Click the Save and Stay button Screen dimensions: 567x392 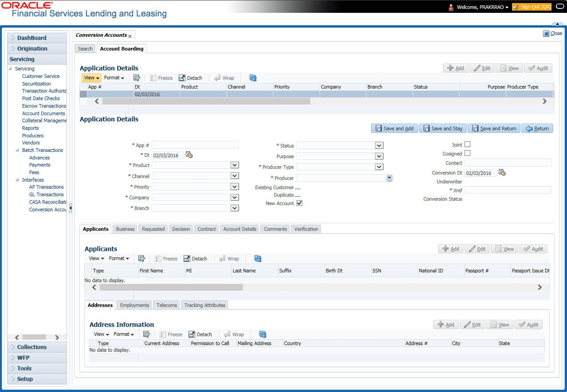(x=442, y=128)
